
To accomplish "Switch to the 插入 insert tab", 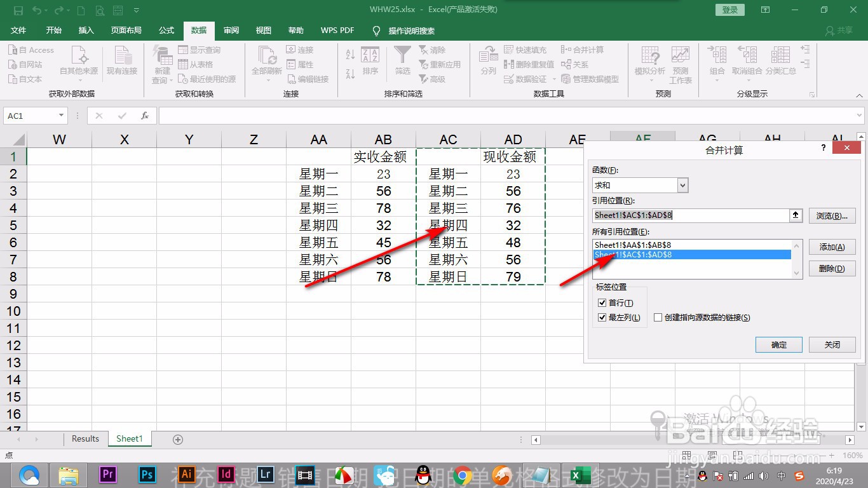I will (86, 30).
